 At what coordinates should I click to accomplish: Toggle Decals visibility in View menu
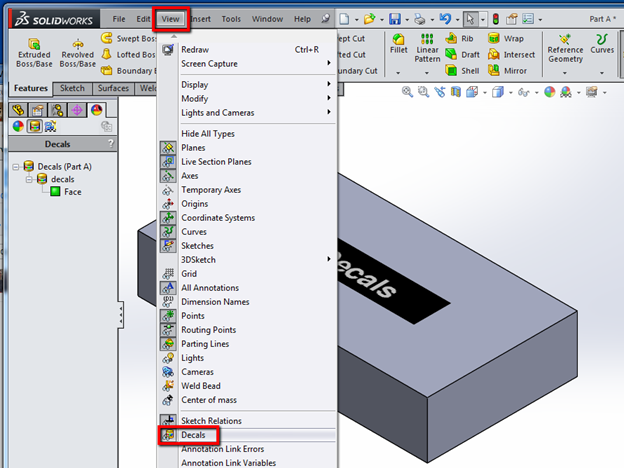193,435
